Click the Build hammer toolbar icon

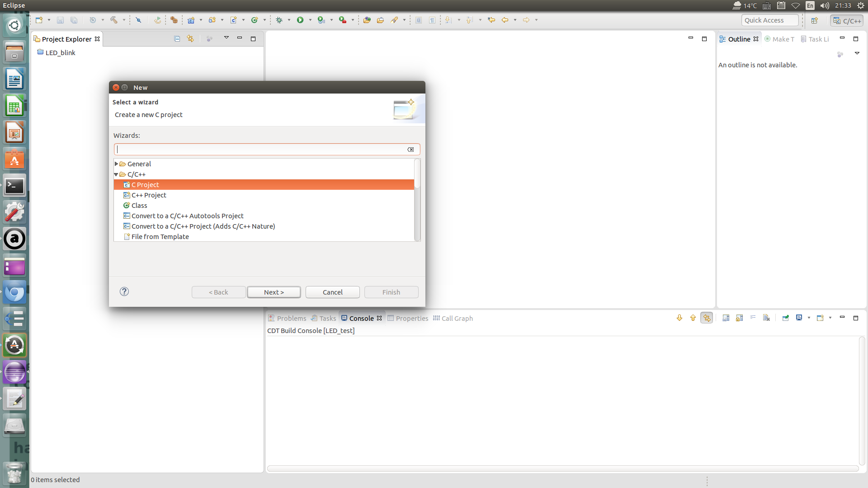click(114, 20)
